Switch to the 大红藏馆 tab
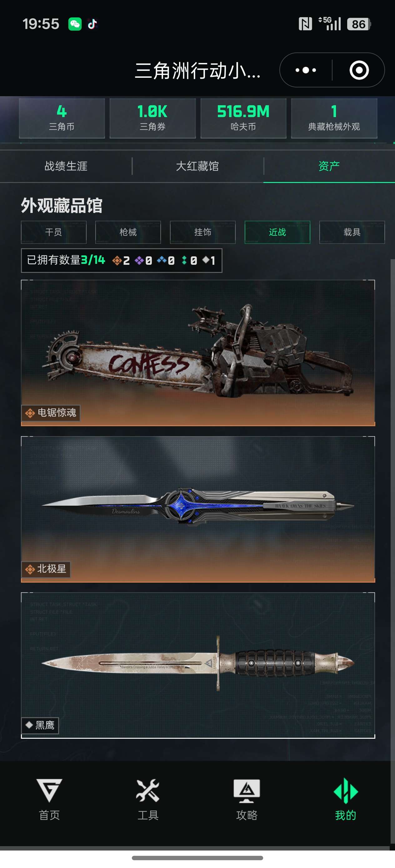The width and height of the screenshot is (395, 868). click(x=198, y=166)
